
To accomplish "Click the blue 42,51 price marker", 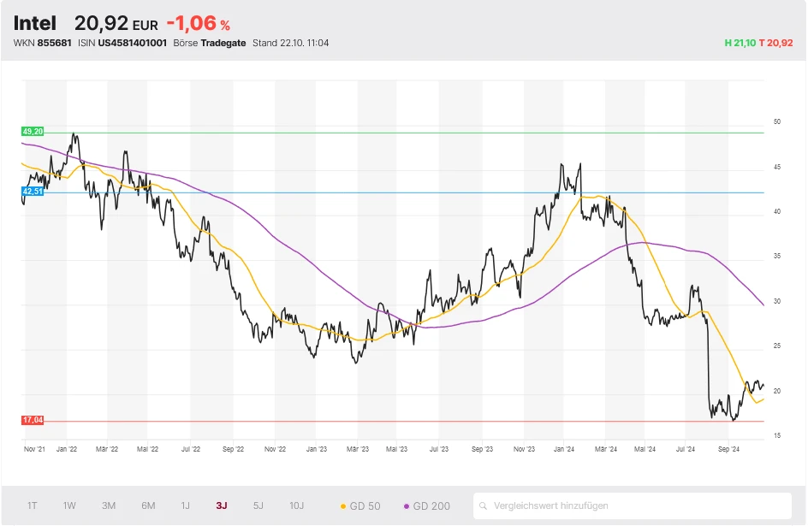I will pos(33,192).
